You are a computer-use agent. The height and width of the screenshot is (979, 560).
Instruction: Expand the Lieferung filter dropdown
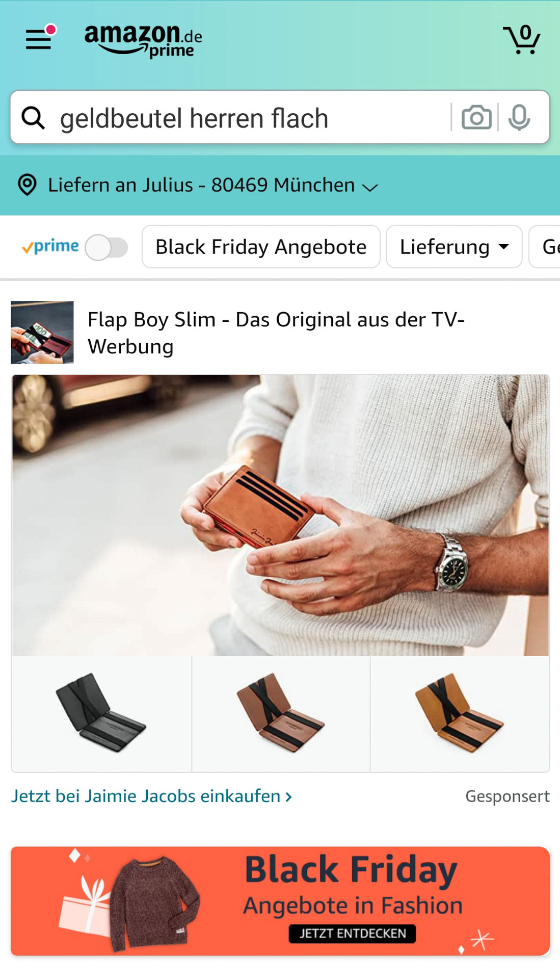coord(454,247)
